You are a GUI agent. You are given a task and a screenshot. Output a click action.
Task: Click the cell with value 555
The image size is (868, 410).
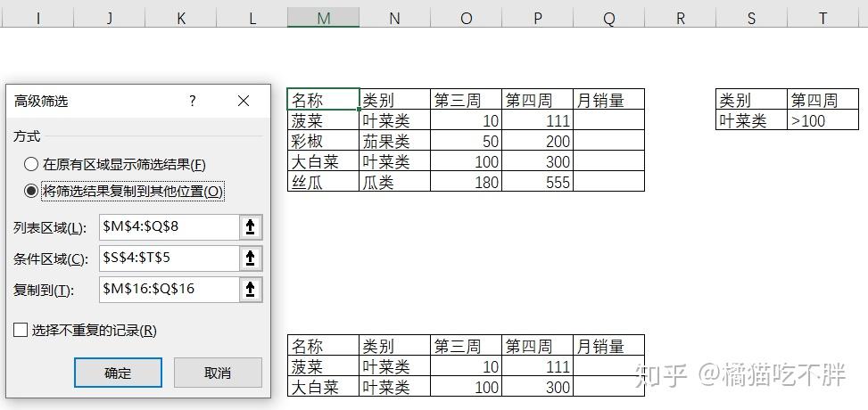(x=538, y=182)
